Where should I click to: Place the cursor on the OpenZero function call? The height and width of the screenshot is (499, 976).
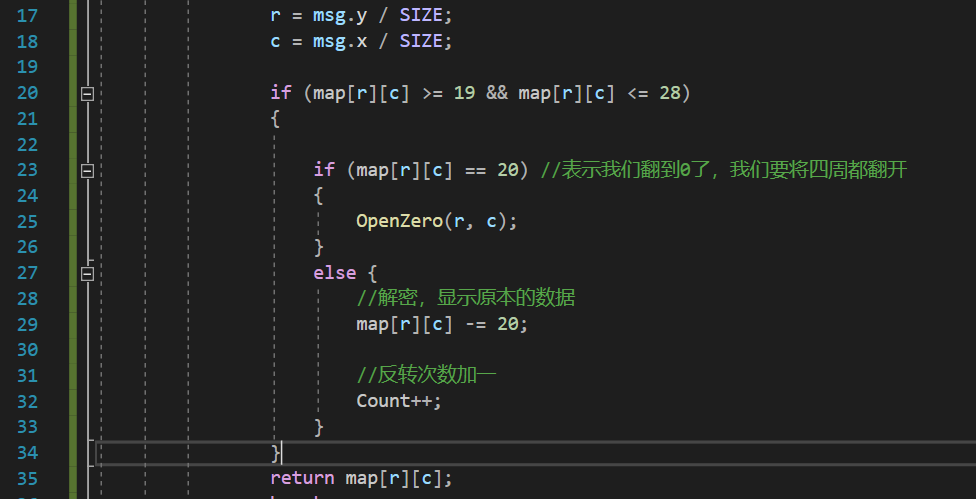(399, 221)
